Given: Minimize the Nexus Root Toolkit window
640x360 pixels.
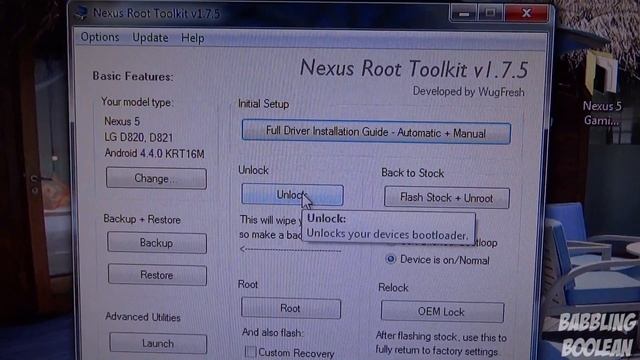Looking at the screenshot, I should pyautogui.click(x=464, y=13).
